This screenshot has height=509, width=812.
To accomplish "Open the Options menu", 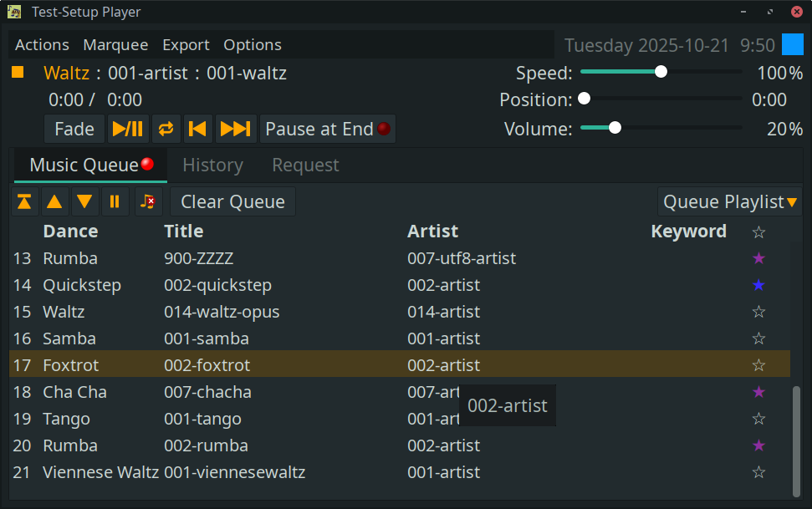I will 252,44.
